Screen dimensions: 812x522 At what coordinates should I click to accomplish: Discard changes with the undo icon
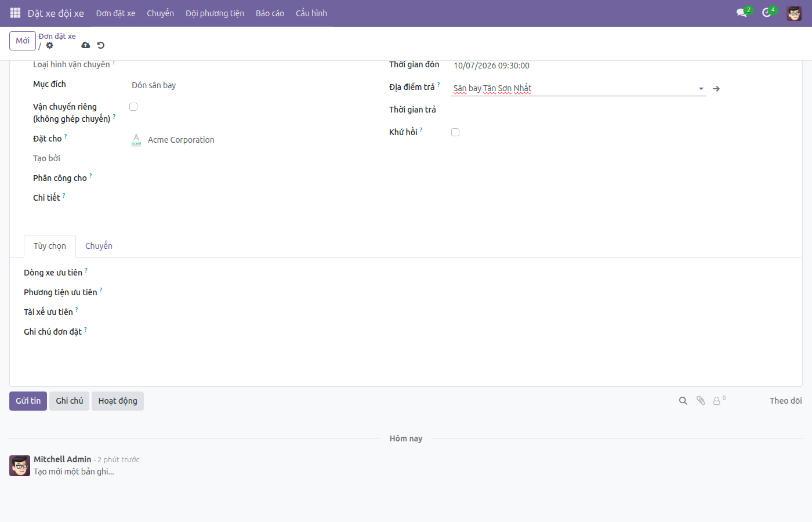101,45
